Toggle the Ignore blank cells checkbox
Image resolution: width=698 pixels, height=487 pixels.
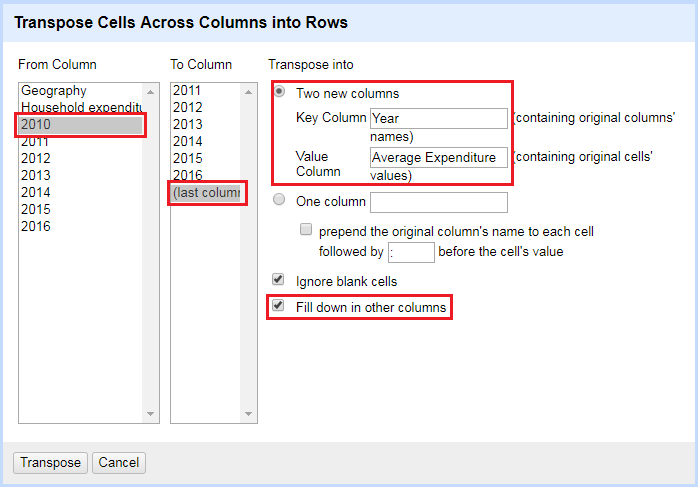click(279, 281)
